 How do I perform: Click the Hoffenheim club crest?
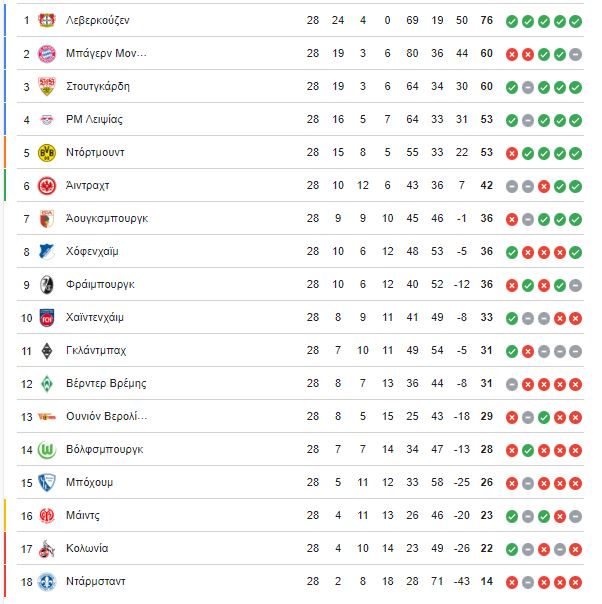pos(47,252)
